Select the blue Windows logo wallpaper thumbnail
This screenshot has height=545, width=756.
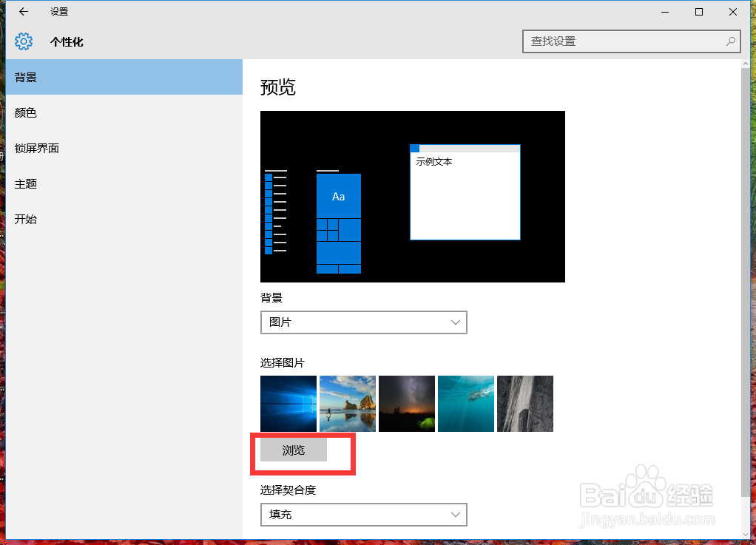click(288, 403)
